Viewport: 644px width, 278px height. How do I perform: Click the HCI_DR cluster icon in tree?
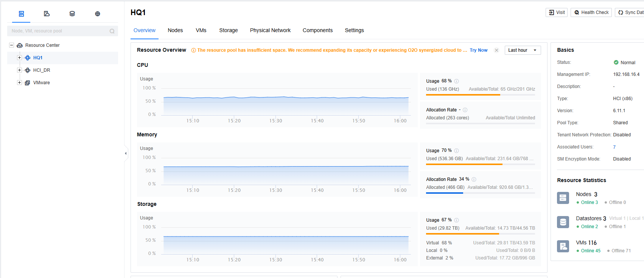(28, 70)
